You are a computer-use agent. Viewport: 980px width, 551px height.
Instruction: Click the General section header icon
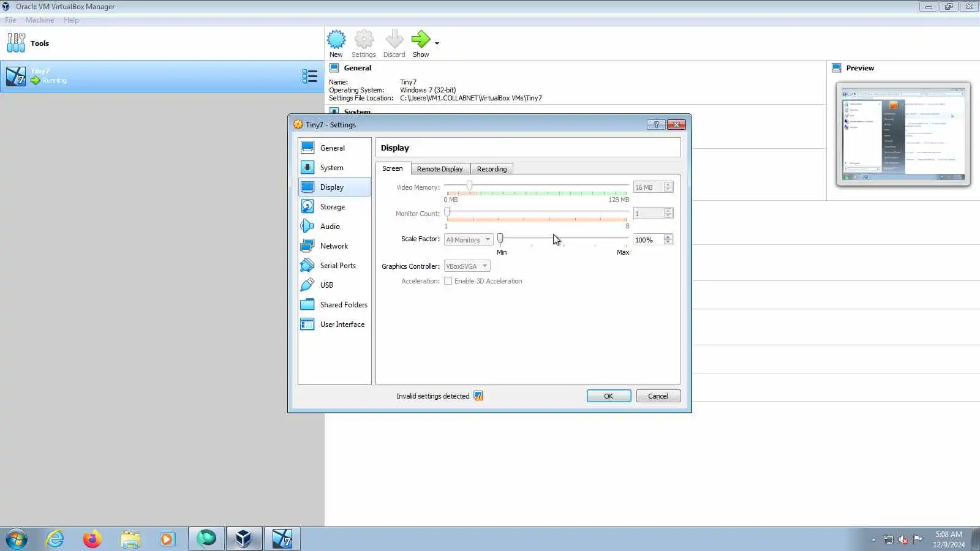[334, 68]
